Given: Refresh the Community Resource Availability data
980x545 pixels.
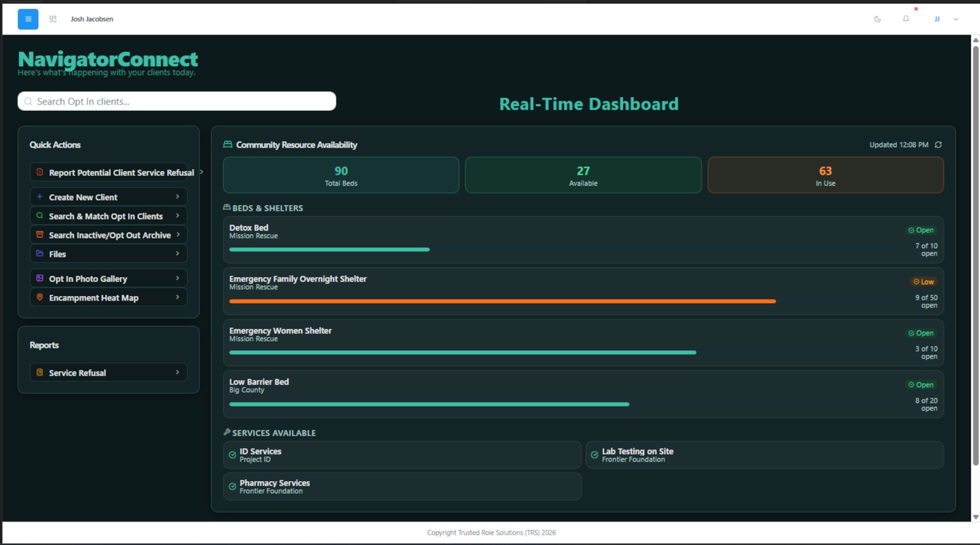Looking at the screenshot, I should [x=938, y=145].
